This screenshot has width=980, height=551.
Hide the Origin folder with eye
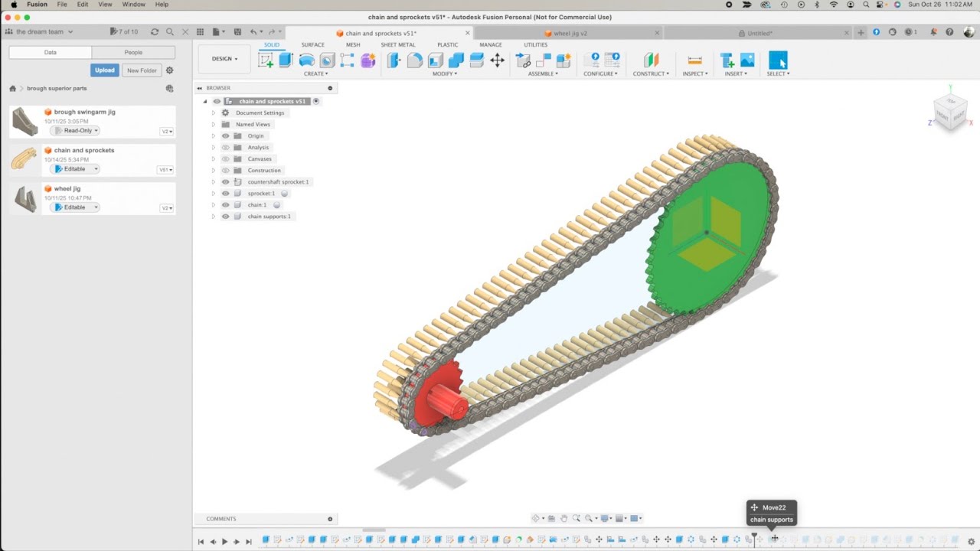pos(226,135)
